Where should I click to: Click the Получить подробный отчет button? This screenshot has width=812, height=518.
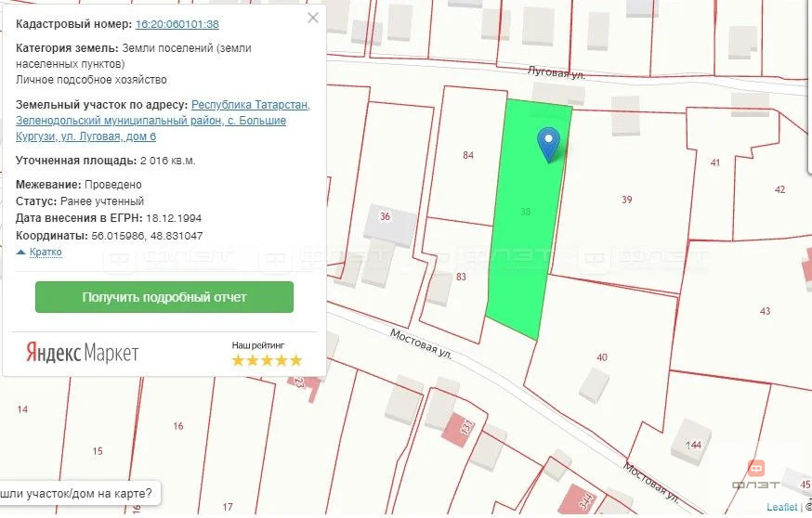[x=164, y=297]
